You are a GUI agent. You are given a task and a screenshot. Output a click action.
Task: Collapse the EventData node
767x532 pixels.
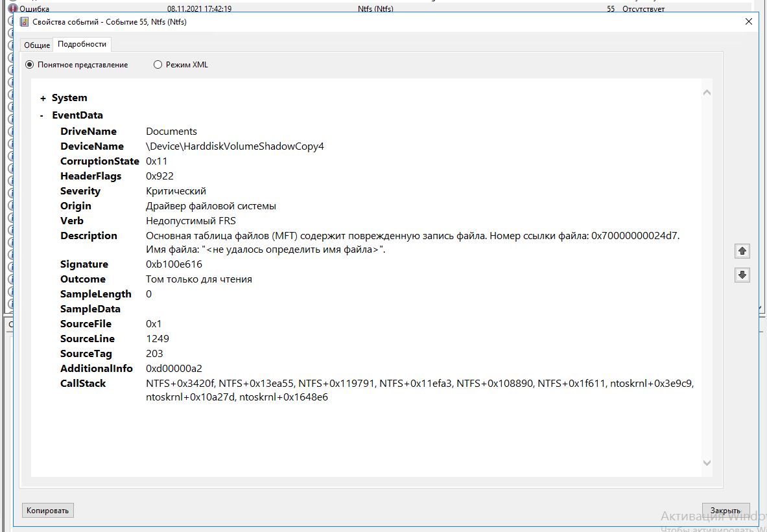[42, 115]
